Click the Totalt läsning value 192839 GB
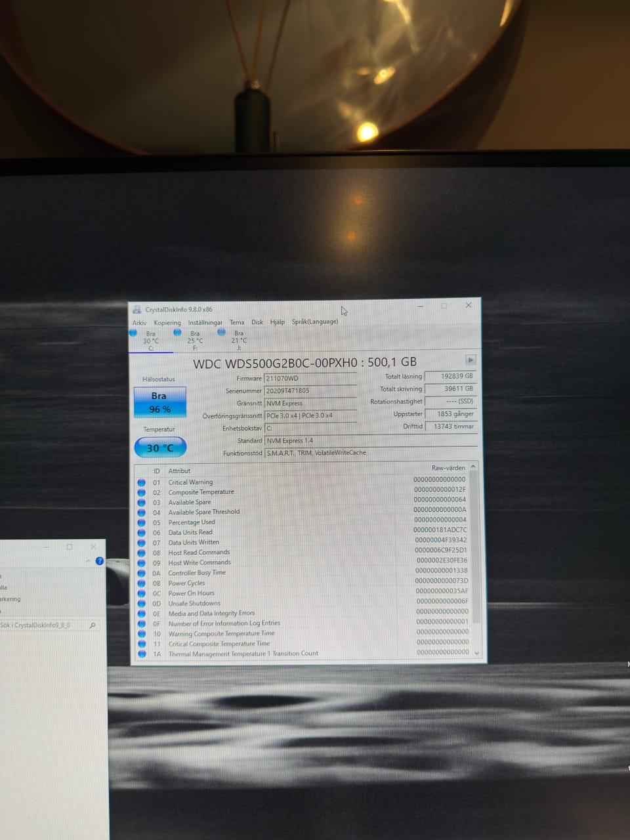This screenshot has width=630, height=840. tap(450, 377)
